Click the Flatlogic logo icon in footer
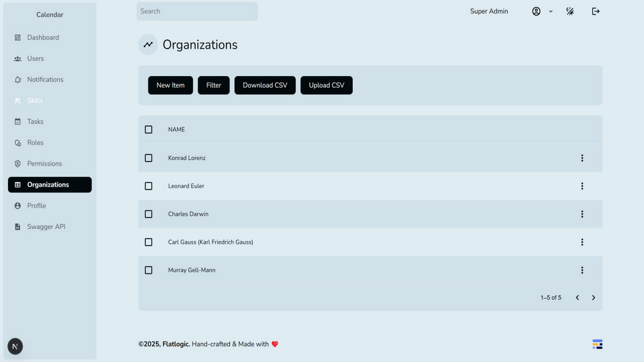This screenshot has height=362, width=644. [x=597, y=344]
